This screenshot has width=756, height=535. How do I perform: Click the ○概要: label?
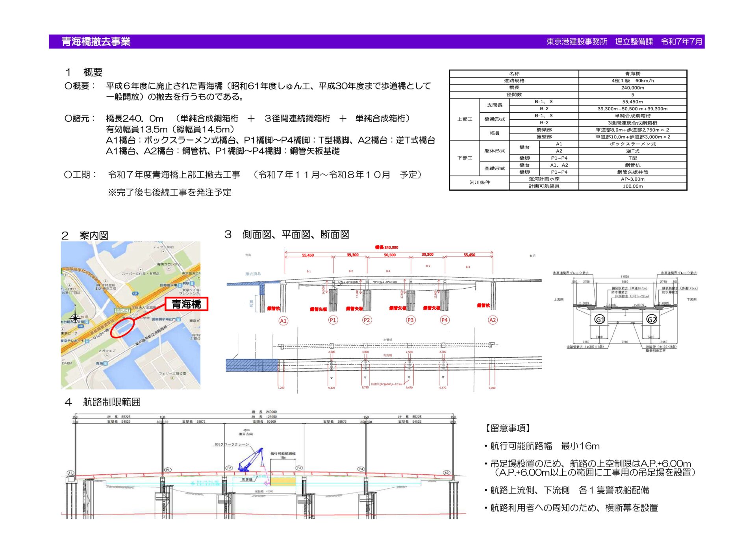[x=80, y=86]
